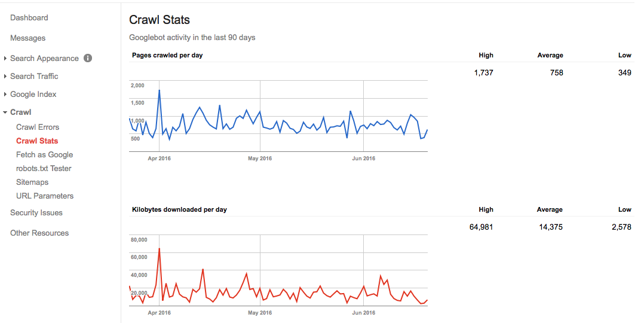
Task: Open the Sitemaps page
Action: click(32, 182)
